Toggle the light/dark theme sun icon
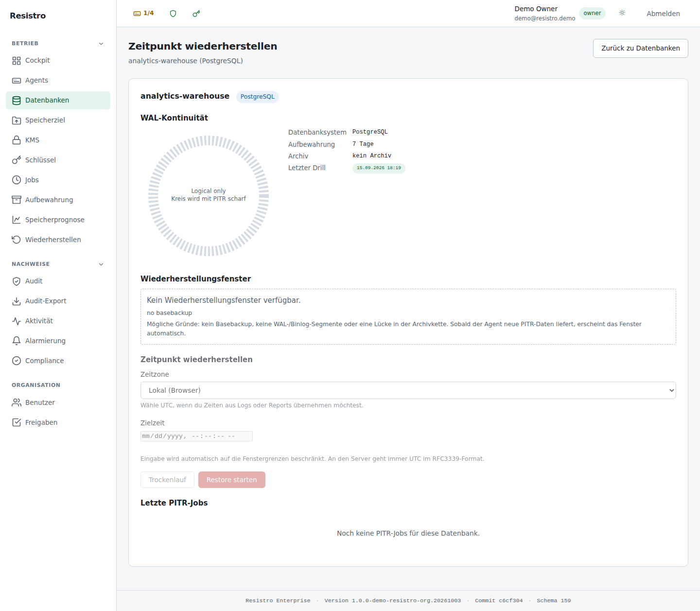This screenshot has height=611, width=700. point(622,13)
